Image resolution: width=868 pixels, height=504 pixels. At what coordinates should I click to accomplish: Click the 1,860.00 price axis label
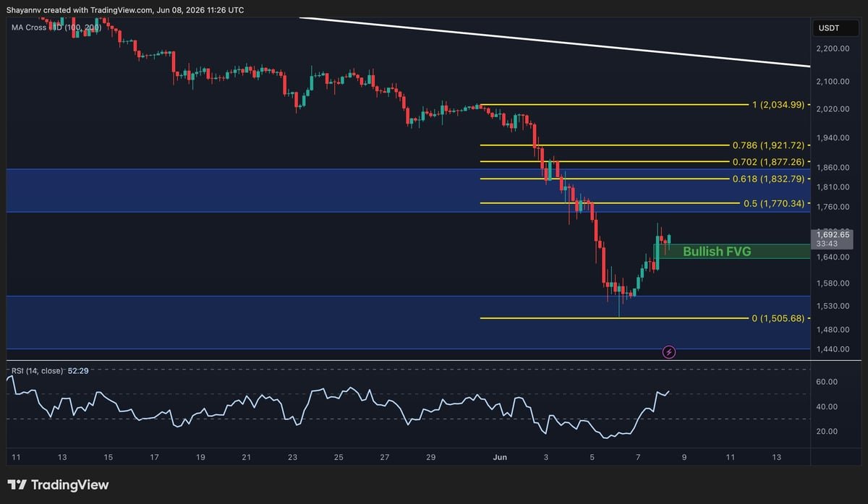click(833, 167)
